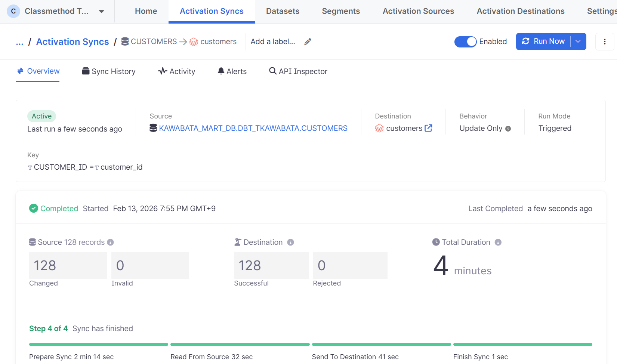Open the API Inspector tab

[298, 71]
